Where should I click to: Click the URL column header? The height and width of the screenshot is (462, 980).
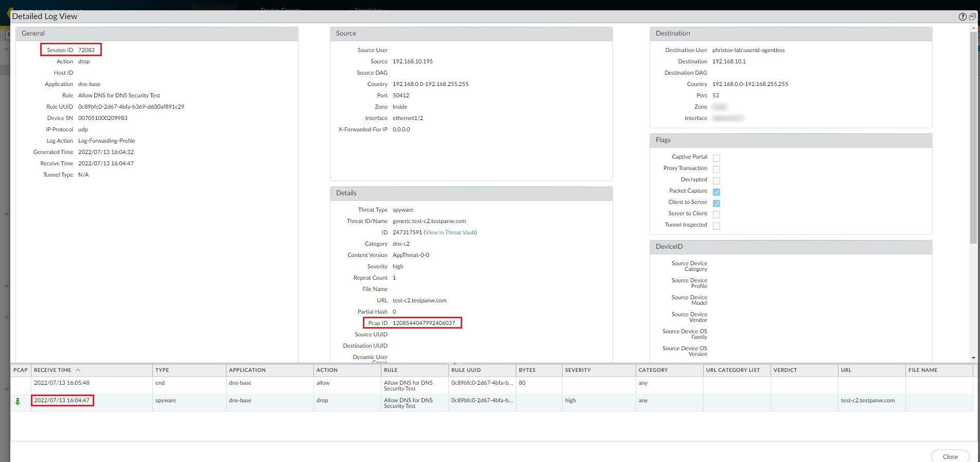click(x=871, y=370)
